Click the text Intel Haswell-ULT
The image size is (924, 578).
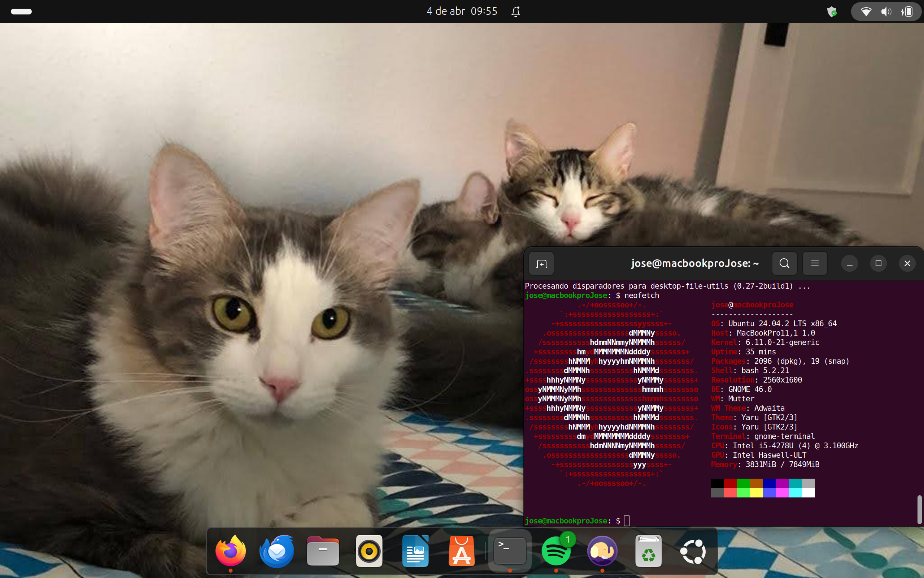[770, 455]
